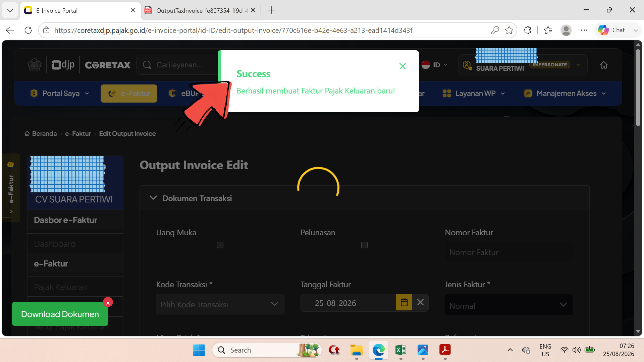Tick the Pelunasan checkbox
This screenshot has height=362, width=644.
click(x=364, y=245)
